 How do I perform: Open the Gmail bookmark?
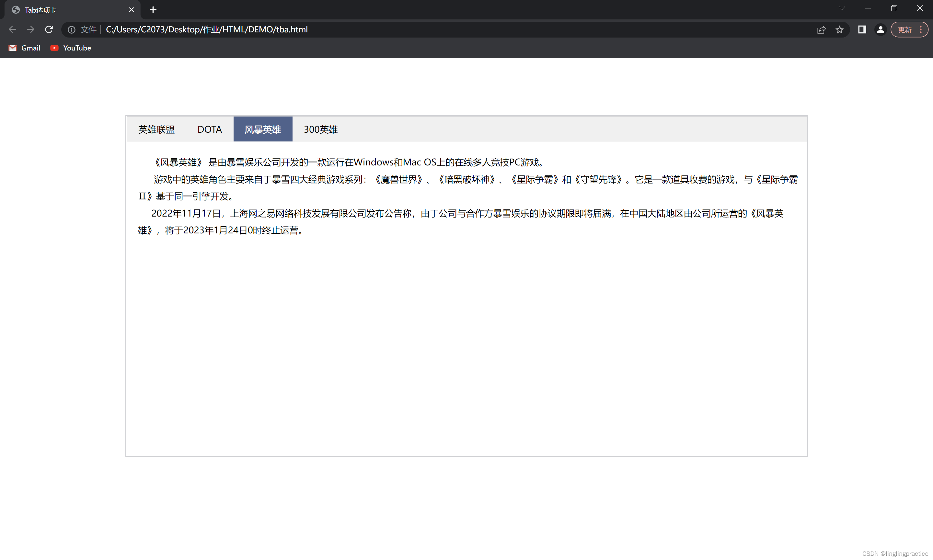pyautogui.click(x=25, y=48)
